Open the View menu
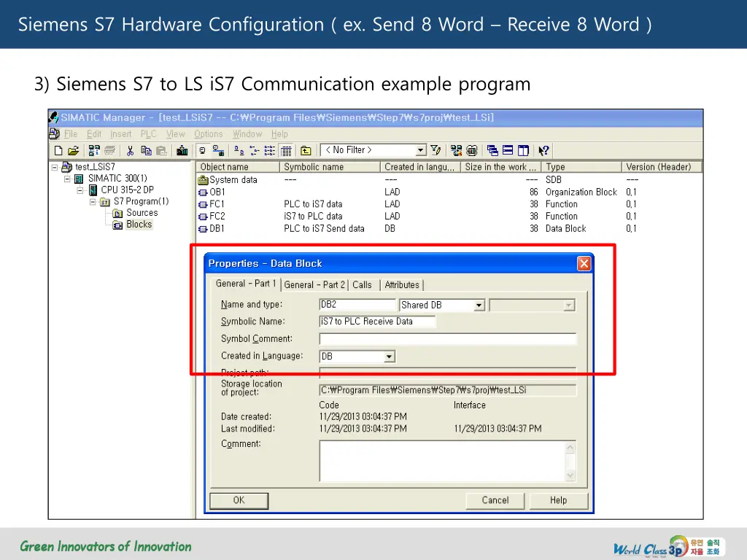The width and height of the screenshot is (747, 560). (175, 134)
